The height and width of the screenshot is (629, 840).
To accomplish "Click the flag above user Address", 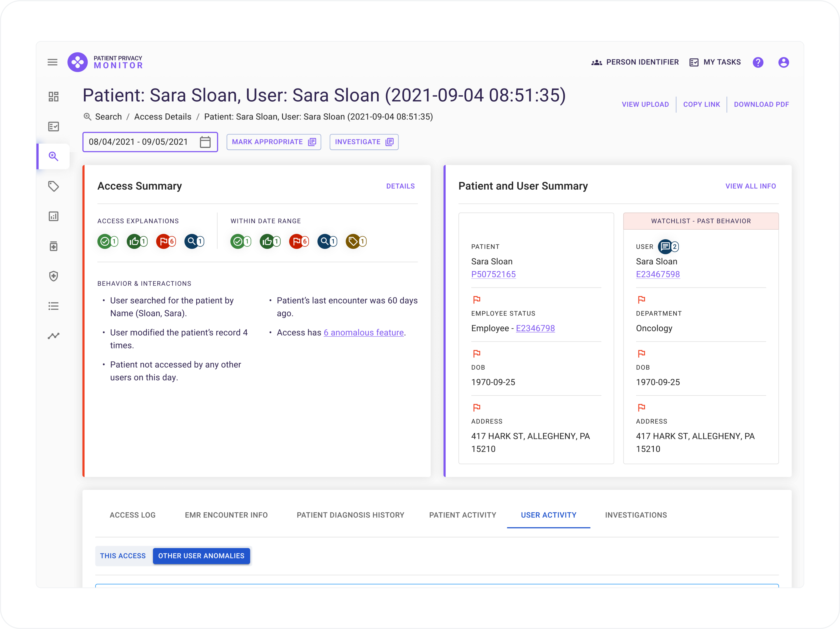I will point(641,407).
